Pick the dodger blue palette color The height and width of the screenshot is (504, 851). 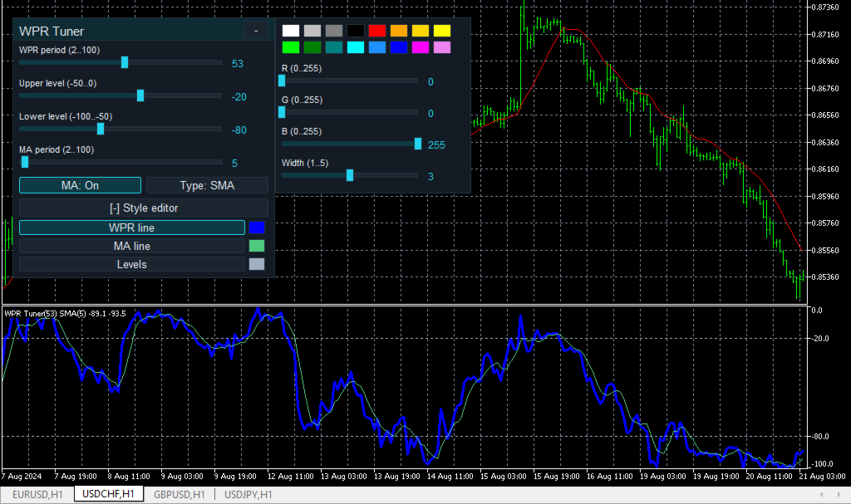pos(377,47)
